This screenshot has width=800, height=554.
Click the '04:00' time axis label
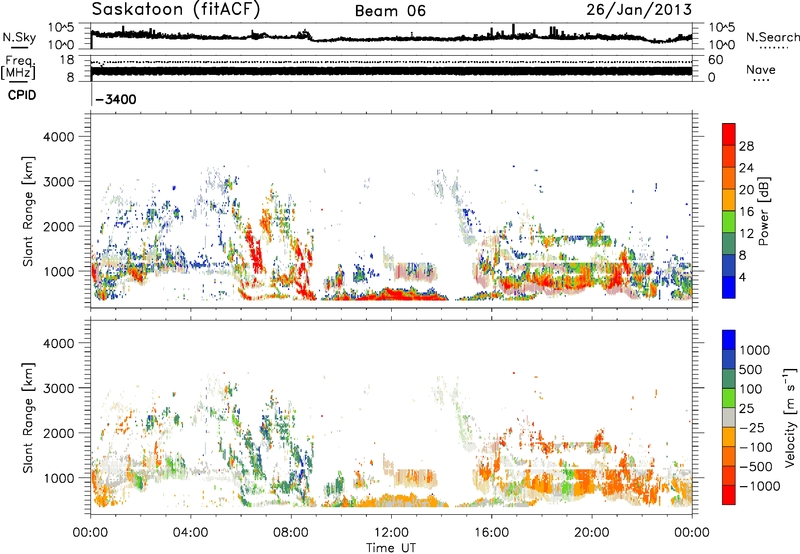(191, 533)
